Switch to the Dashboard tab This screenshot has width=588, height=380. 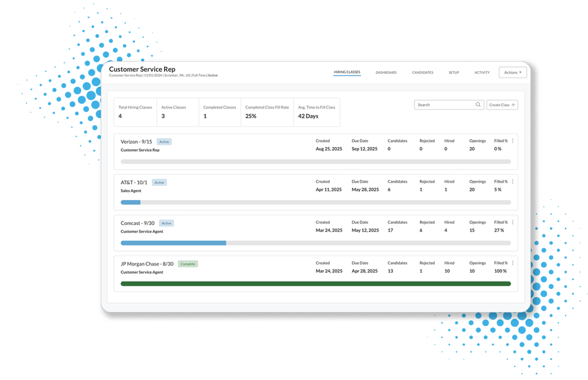tap(386, 73)
